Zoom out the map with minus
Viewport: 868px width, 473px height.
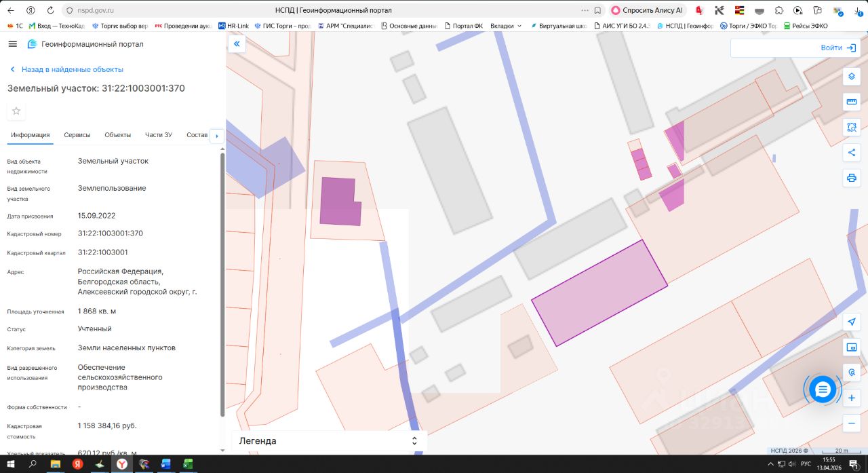[x=852, y=423]
